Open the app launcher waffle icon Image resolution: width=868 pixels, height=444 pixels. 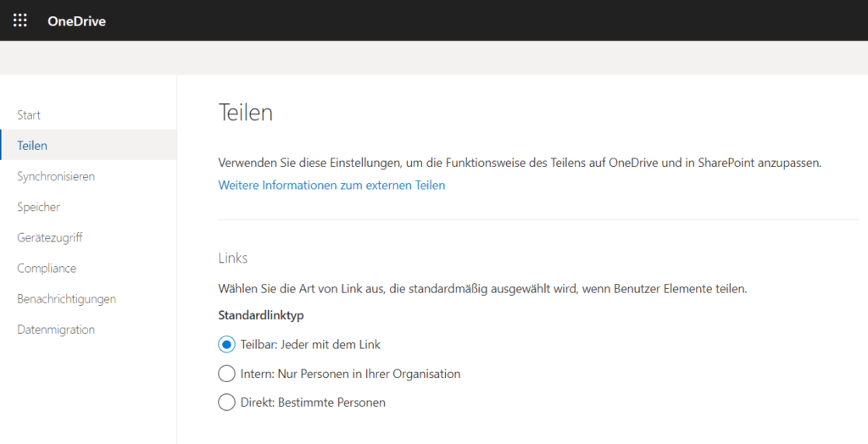coord(20,20)
